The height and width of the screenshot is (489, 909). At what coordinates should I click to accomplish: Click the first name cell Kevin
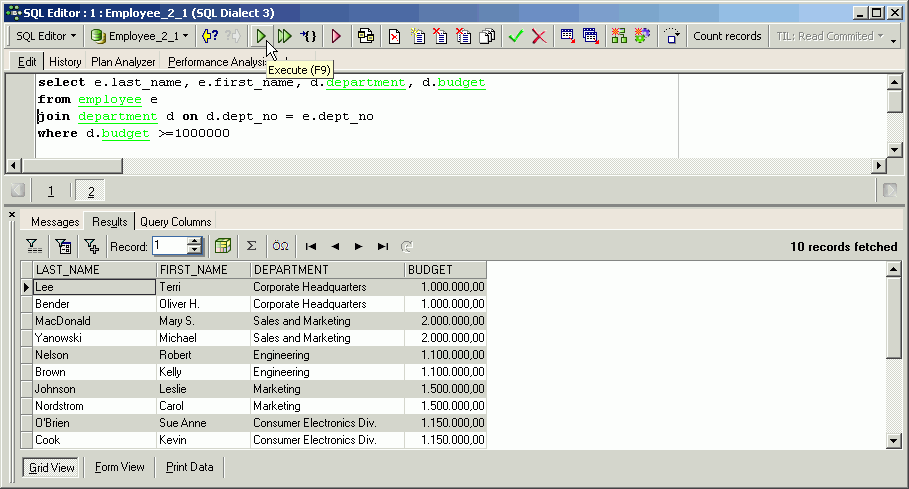[203, 440]
